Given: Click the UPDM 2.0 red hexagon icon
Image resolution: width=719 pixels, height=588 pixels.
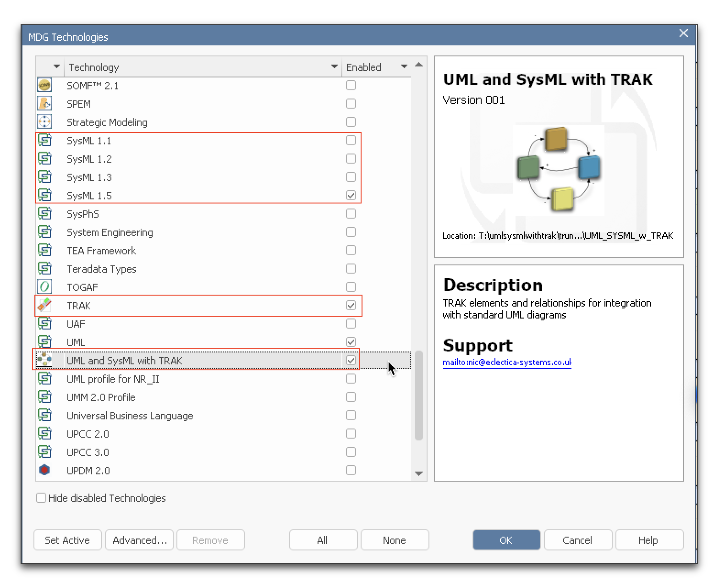Looking at the screenshot, I should [44, 470].
